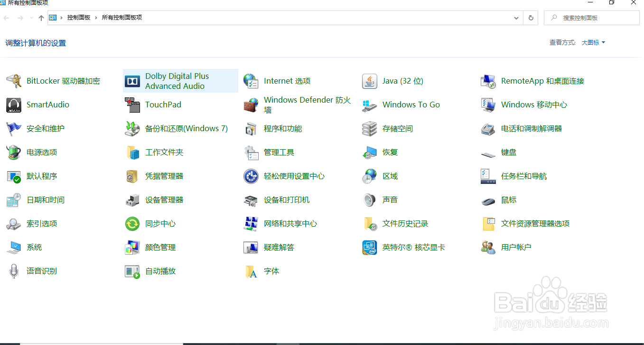Expand the address bar history dropdown

tap(516, 18)
